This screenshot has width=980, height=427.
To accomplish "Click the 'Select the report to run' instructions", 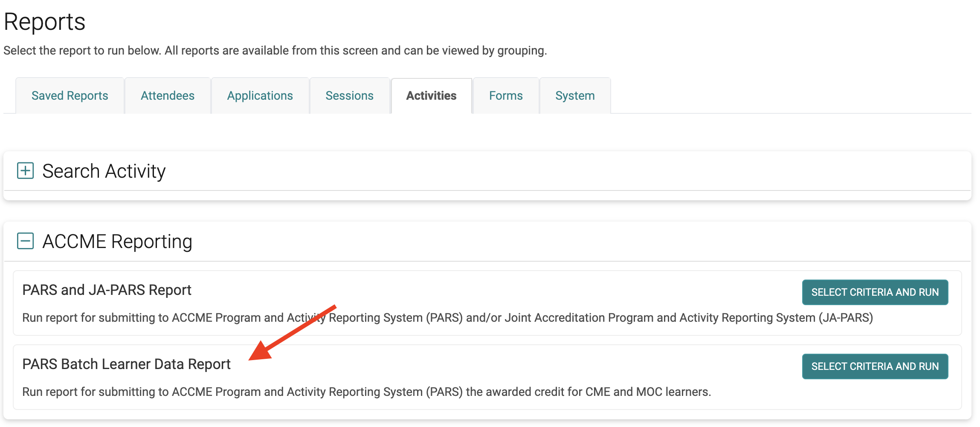I will pos(275,51).
